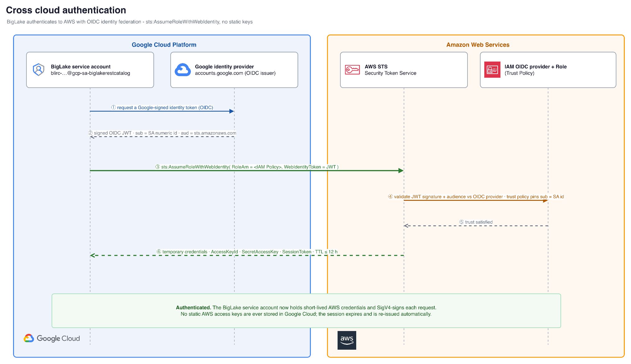Click the Cross cloud authentication title
This screenshot has height=364, width=631.
pyautogui.click(x=66, y=10)
